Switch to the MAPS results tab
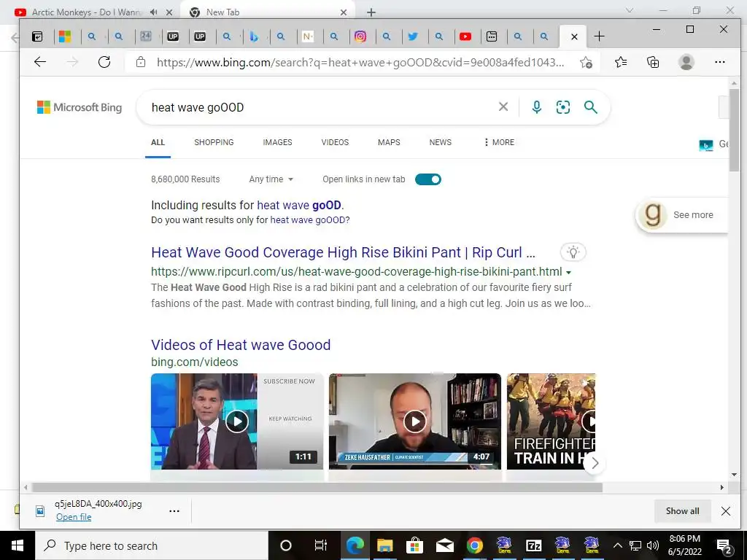747x560 pixels. (x=389, y=142)
